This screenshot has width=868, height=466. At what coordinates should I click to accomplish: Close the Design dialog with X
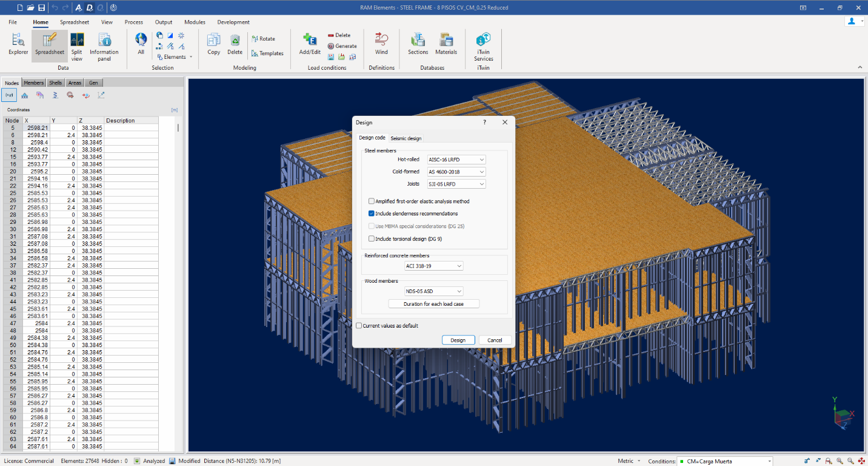pos(505,122)
